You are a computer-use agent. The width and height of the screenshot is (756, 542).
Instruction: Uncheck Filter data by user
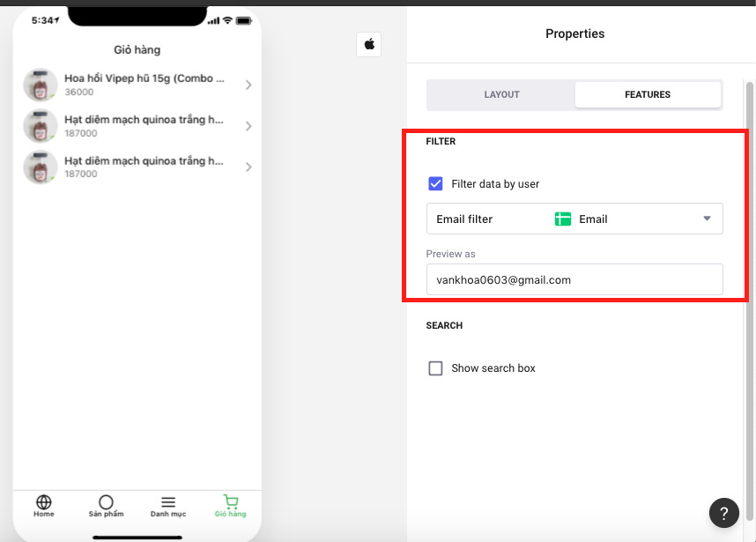click(x=435, y=183)
